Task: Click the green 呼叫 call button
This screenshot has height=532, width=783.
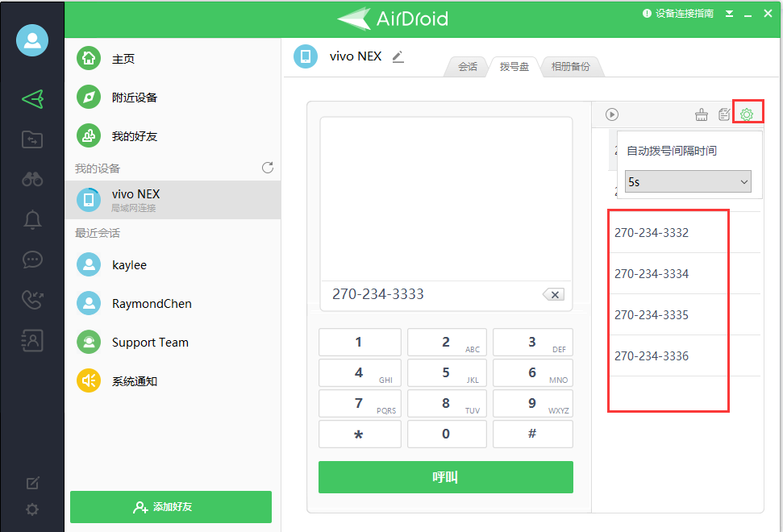Action: [x=446, y=477]
